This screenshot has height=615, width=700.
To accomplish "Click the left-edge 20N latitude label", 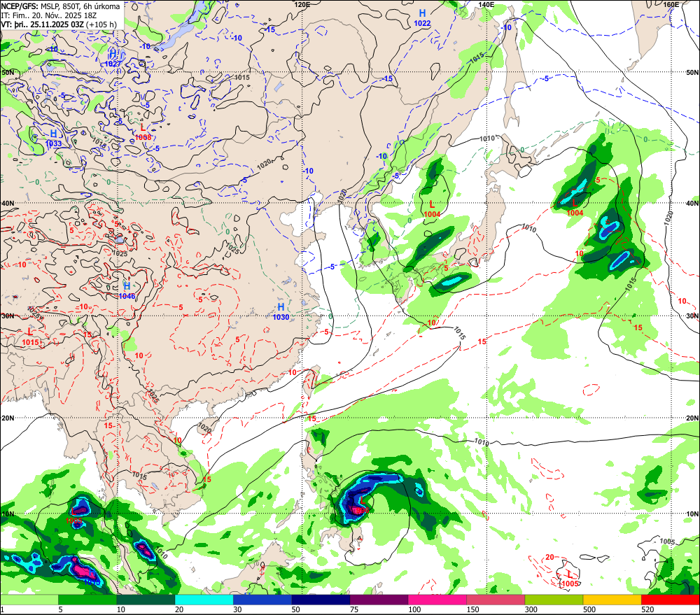I will point(8,418).
